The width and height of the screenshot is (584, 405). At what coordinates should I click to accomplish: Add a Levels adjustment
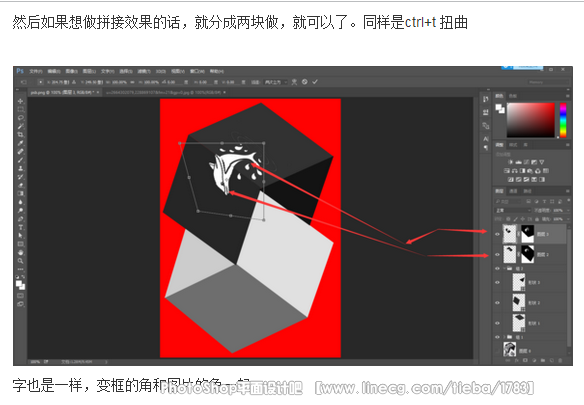click(518, 162)
